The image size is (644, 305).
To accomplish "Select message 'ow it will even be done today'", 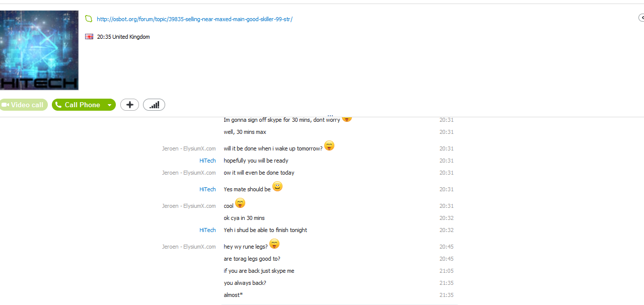I will [259, 173].
